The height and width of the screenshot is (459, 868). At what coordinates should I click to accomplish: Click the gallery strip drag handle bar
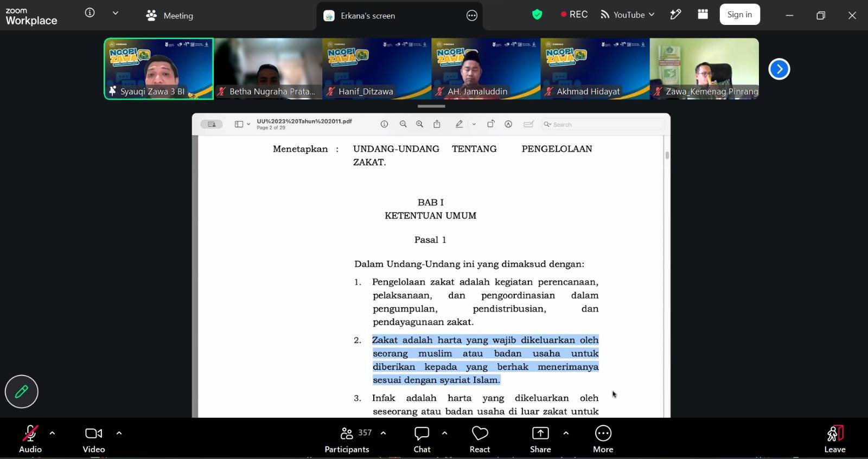[431, 106]
